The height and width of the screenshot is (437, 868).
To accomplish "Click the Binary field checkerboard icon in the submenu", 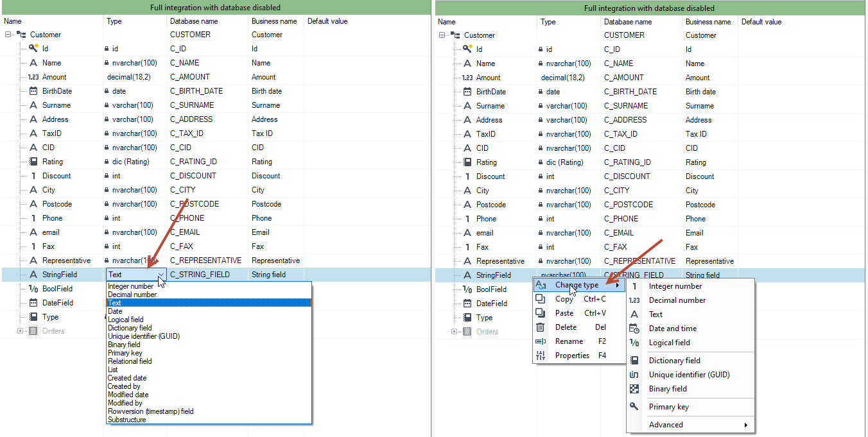I will 634,389.
